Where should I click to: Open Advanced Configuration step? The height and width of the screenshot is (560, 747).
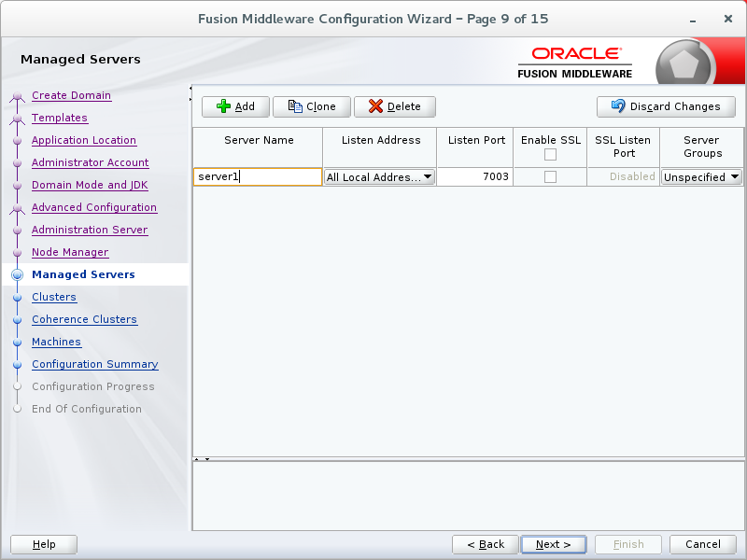click(x=94, y=207)
